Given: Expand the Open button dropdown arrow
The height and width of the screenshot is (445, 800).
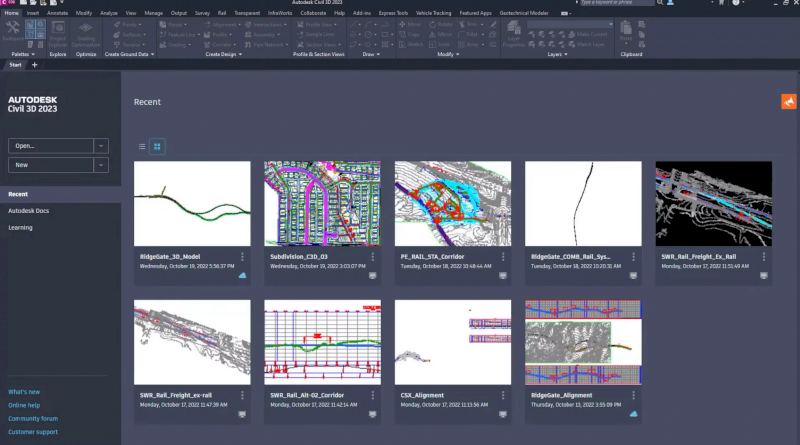Looking at the screenshot, I should pos(101,144).
